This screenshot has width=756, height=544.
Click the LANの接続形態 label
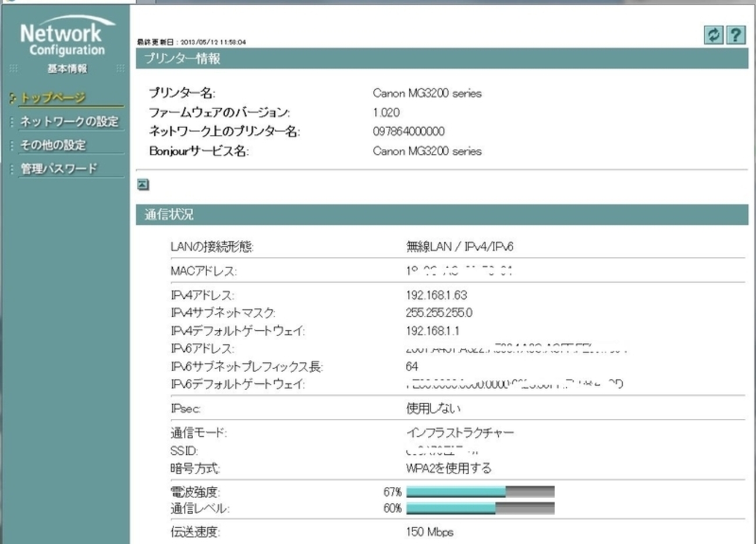(212, 247)
